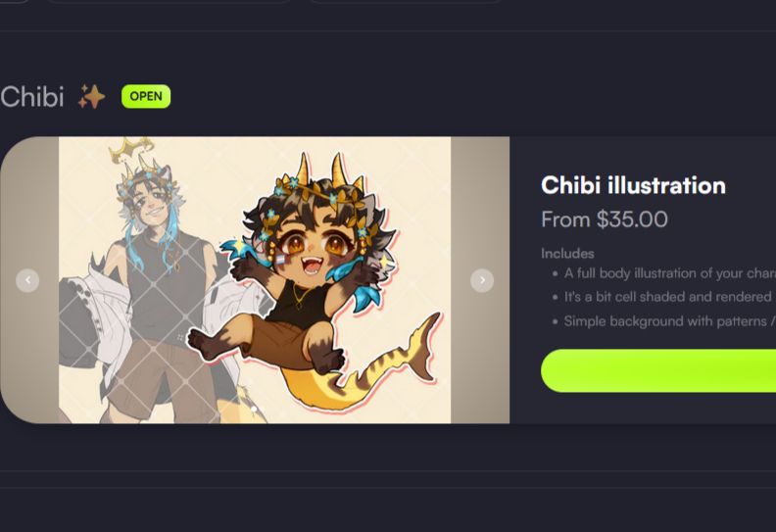This screenshot has width=776, height=532.
Task: Click the third cut-off box at top edge
Action: 406,2
